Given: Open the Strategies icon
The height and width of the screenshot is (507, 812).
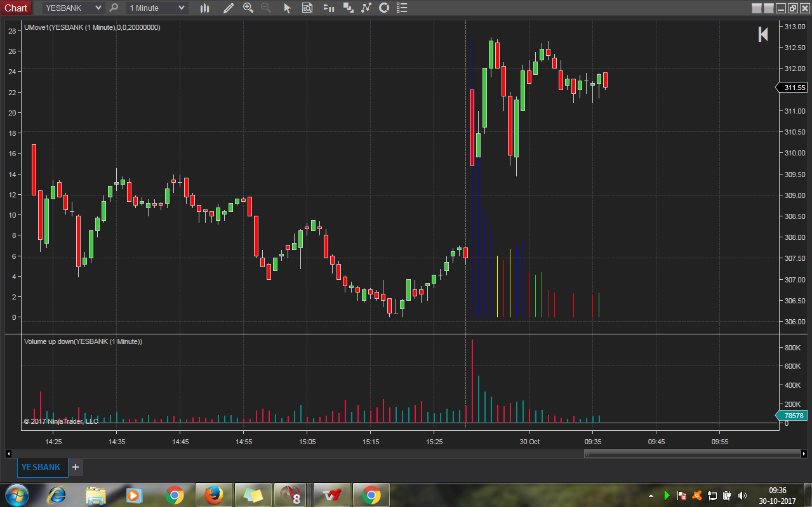Looking at the screenshot, I should tap(383, 8).
